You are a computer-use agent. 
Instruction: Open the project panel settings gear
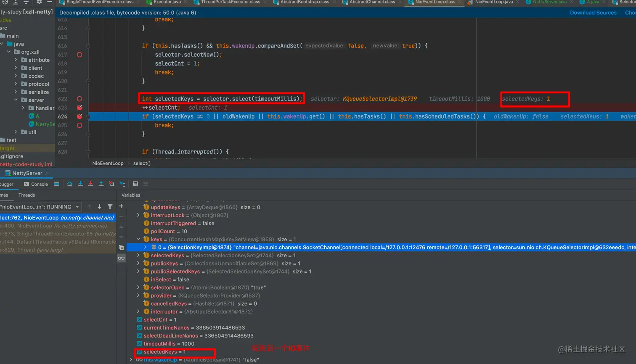tap(39, 2)
